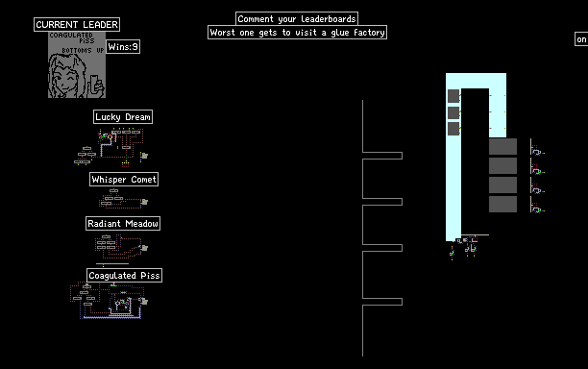
Task: Click the Whisper Comet name label
Action: click(124, 180)
